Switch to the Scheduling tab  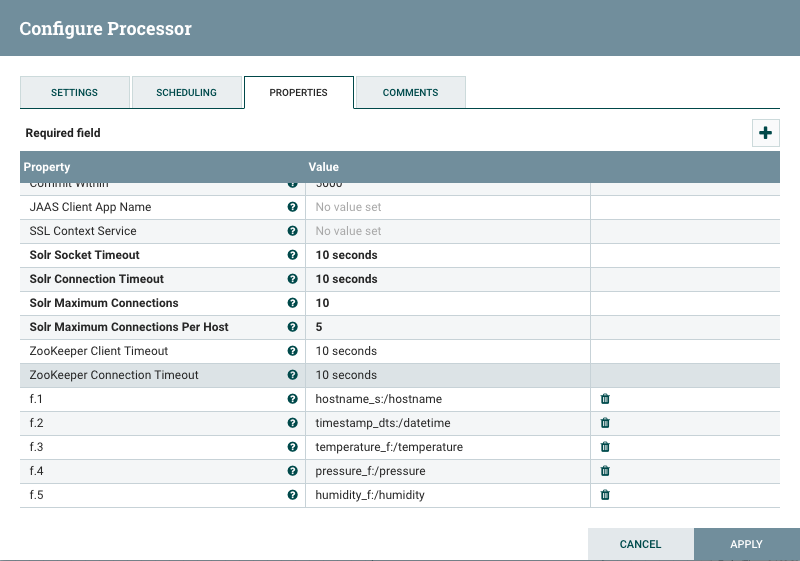click(x=186, y=92)
